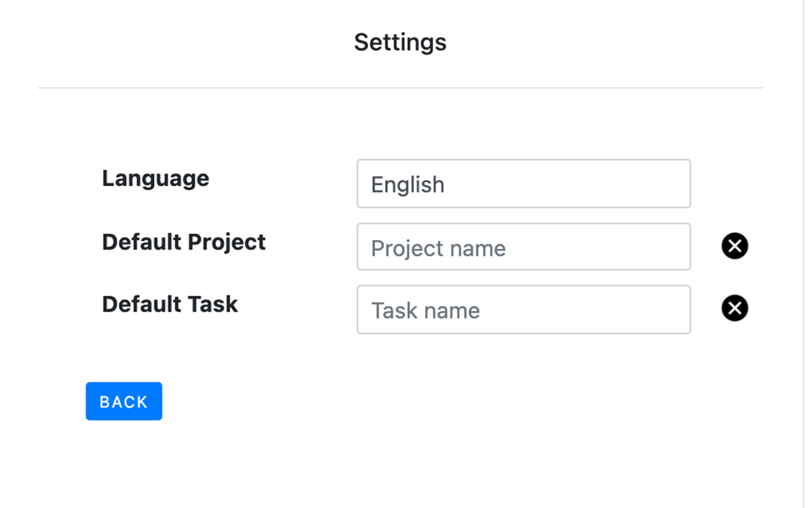Screen dimensions: 812x508
Task: Expand the English language selector
Action: click(523, 184)
